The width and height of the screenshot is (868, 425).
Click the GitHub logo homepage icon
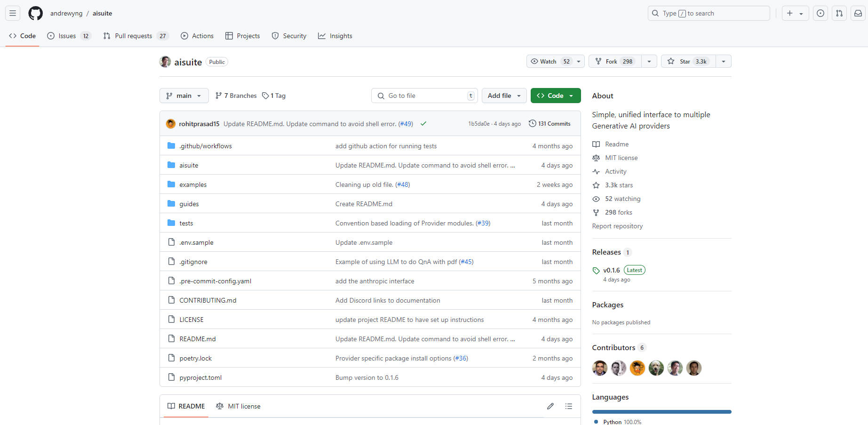(x=35, y=13)
